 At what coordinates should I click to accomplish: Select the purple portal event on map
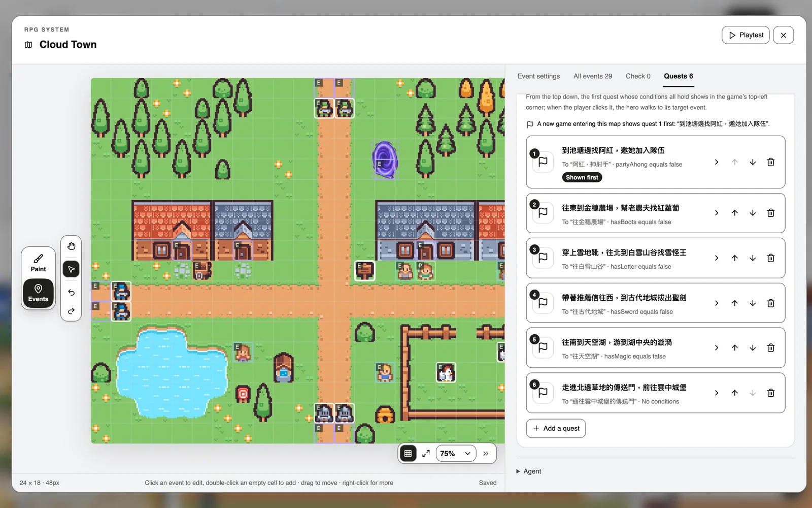385,160
